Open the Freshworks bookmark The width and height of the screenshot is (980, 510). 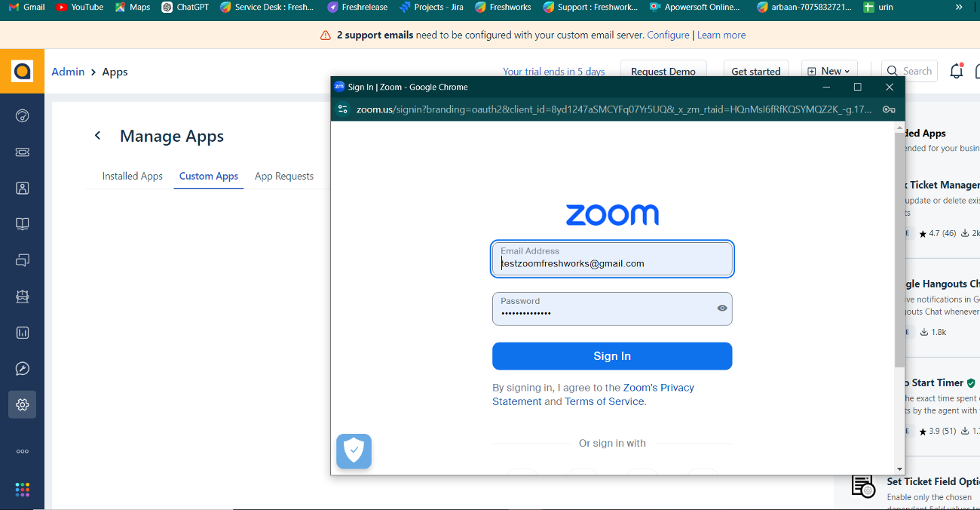pos(503,7)
